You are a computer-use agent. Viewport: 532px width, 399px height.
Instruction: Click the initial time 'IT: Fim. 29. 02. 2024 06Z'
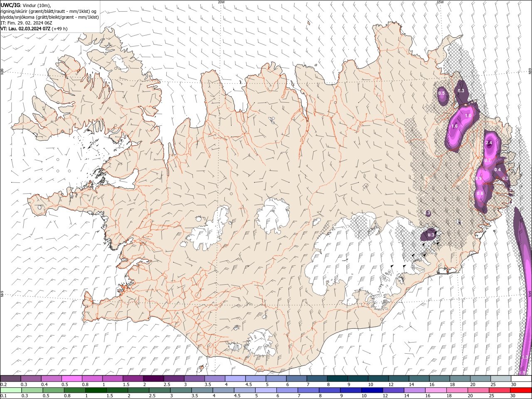(26, 23)
